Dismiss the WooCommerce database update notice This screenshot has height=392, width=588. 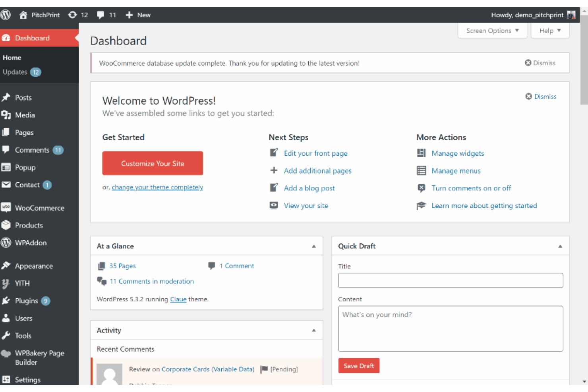(540, 63)
